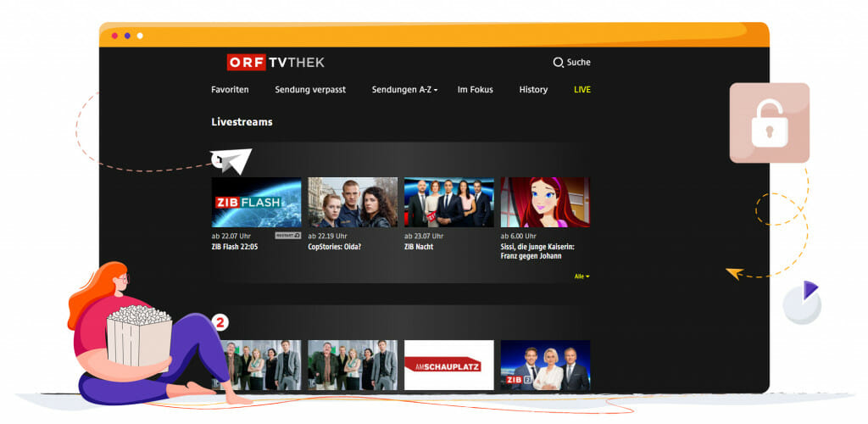Open the ORF TVthek logo home link
The height and width of the screenshot is (424, 868).
pyautogui.click(x=275, y=62)
